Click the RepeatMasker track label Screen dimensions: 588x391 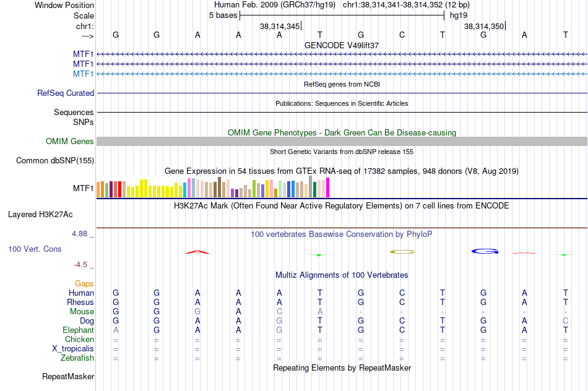(x=68, y=376)
